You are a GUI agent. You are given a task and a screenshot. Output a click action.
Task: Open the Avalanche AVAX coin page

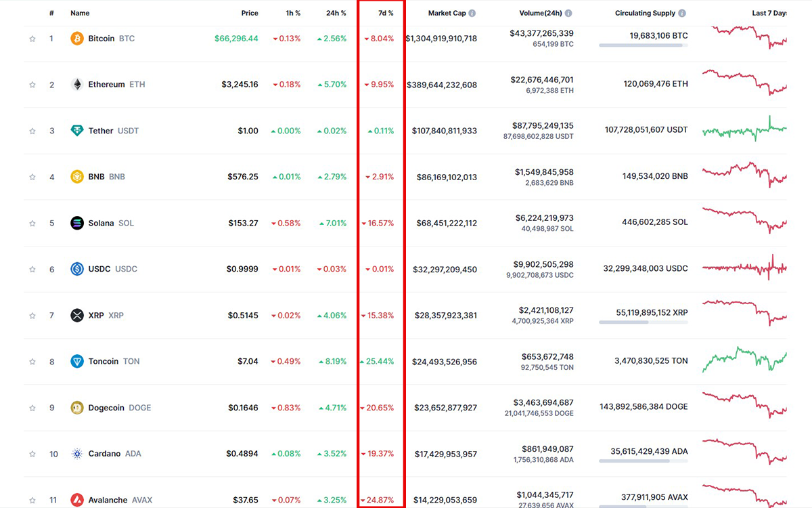(x=120, y=501)
